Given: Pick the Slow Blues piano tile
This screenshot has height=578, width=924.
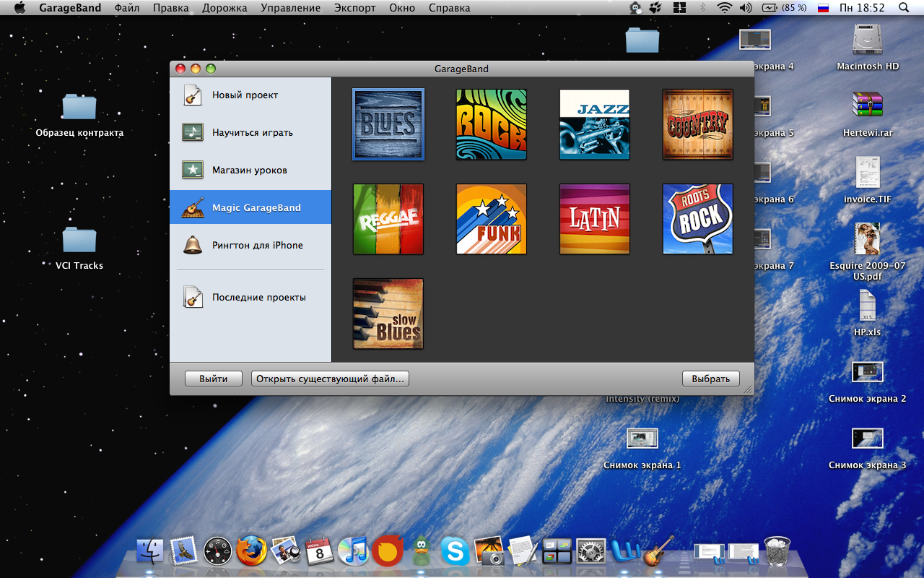Looking at the screenshot, I should click(x=388, y=314).
